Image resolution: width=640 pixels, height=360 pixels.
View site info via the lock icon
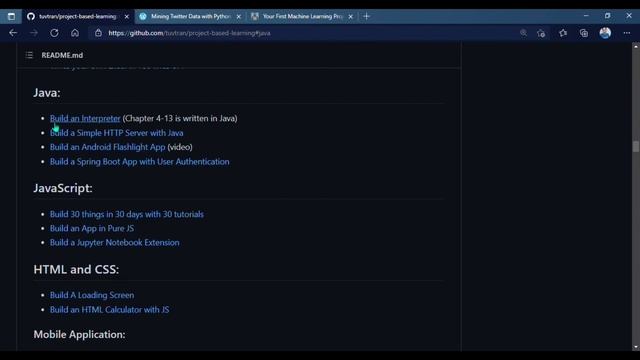[x=98, y=33]
